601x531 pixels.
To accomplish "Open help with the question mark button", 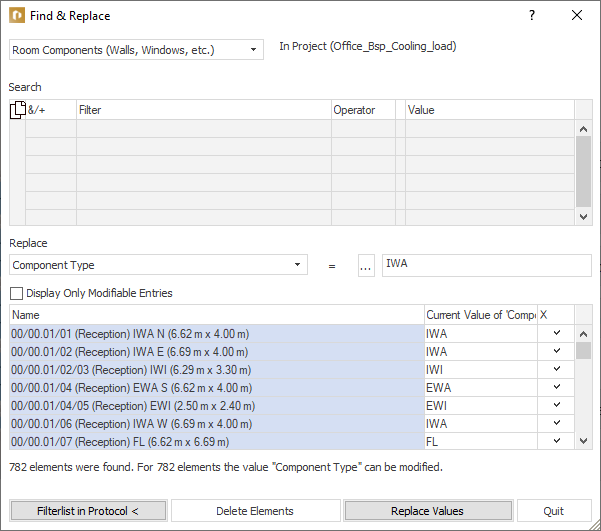I will click(x=532, y=15).
